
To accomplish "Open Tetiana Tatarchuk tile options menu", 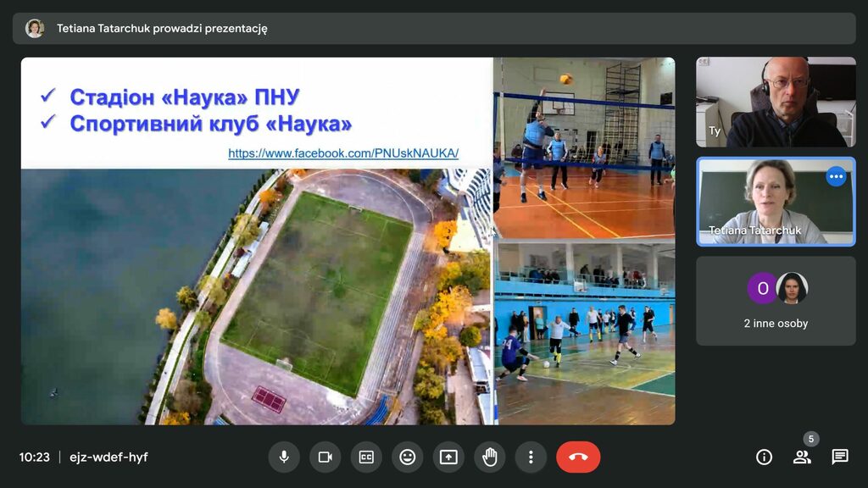I will click(x=836, y=176).
